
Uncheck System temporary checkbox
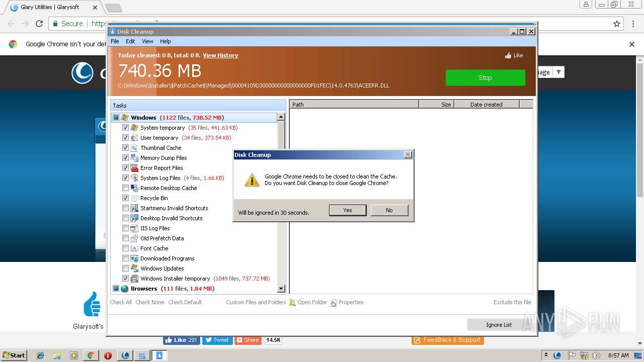[125, 128]
